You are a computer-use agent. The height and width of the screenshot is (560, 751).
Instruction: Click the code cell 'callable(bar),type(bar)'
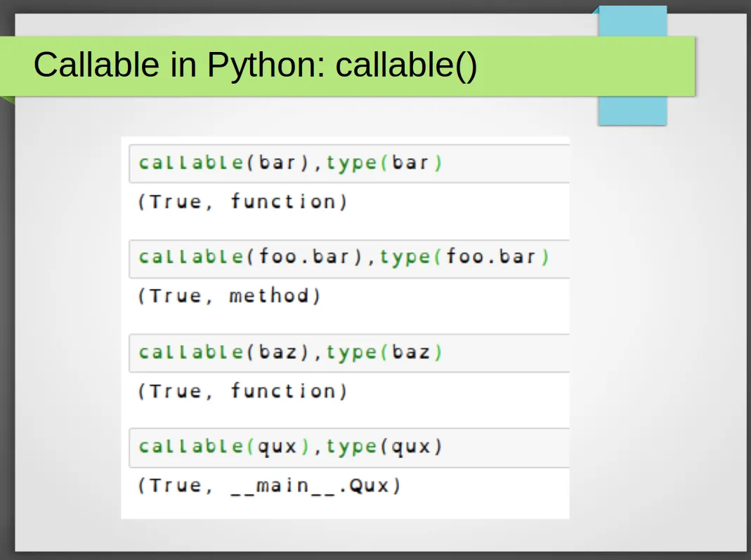(349, 163)
